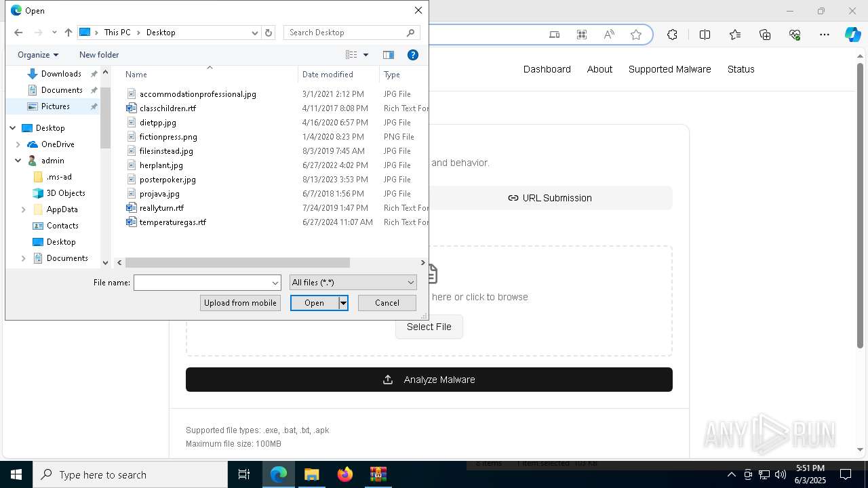
Task: Refresh the Desktop folder listing
Action: (x=269, y=33)
